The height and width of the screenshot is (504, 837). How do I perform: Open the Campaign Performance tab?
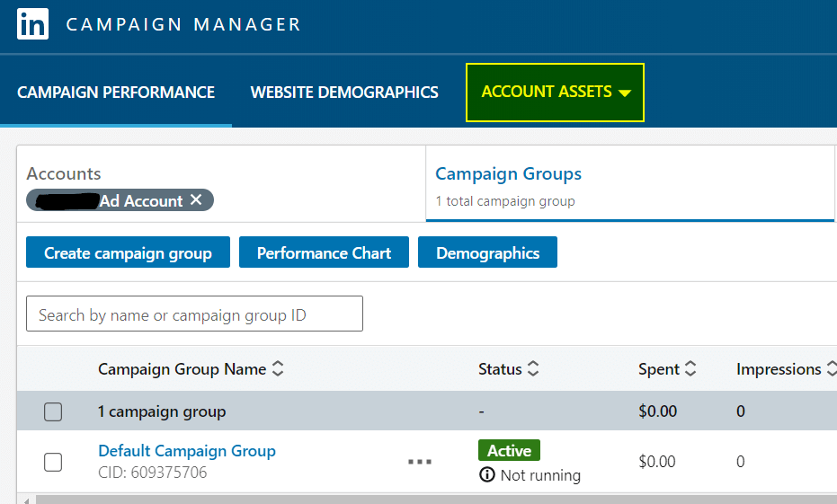[x=116, y=93]
